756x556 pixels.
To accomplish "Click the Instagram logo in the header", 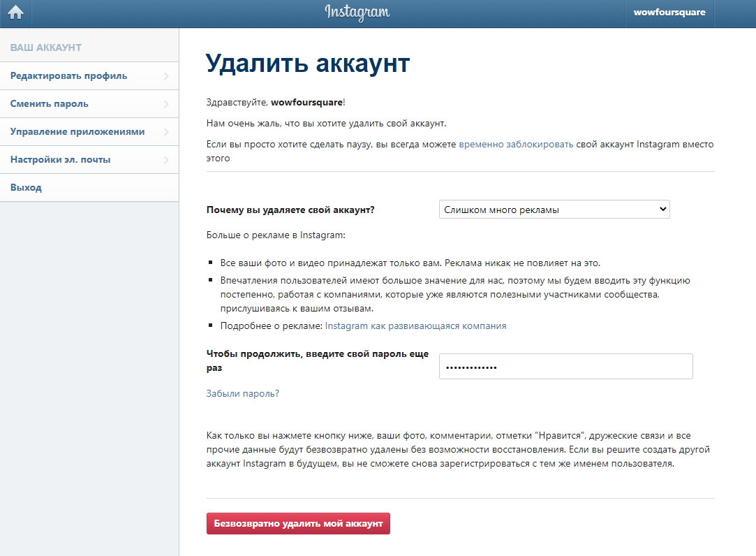I will pos(357,13).
